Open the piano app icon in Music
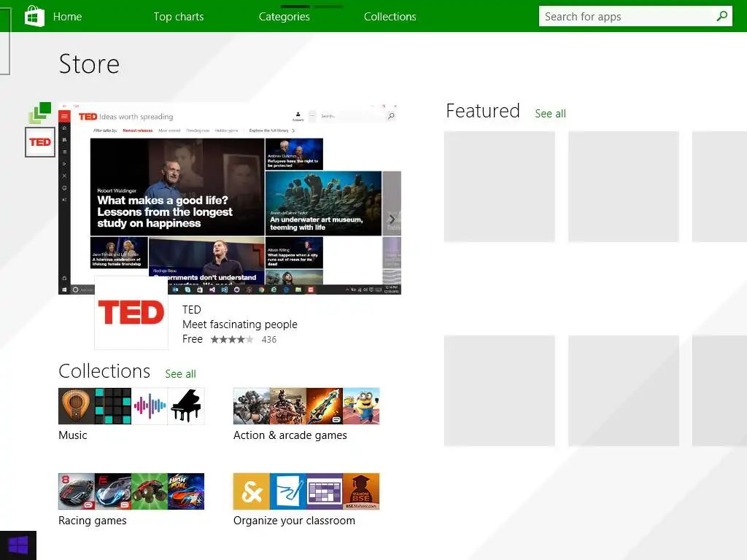747x560 pixels. coord(186,406)
